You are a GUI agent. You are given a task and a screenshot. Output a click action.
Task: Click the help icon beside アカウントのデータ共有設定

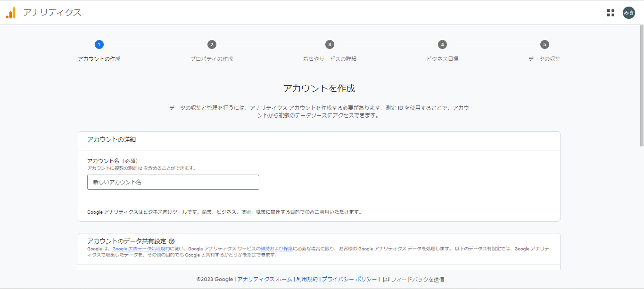[172, 241]
